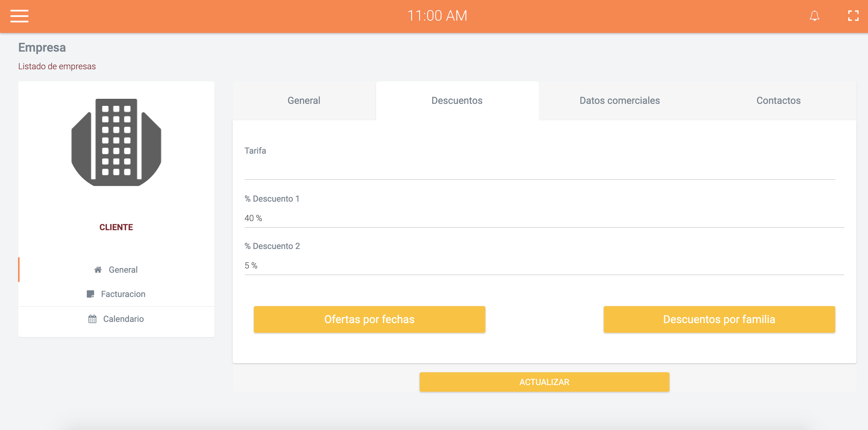Go to the Contactos tab
Image resolution: width=868 pixels, height=430 pixels.
tap(778, 101)
